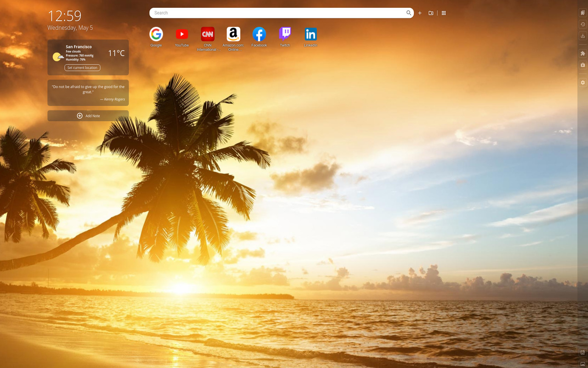Image resolution: width=588 pixels, height=368 pixels.
Task: Open the Facebook shortcut
Action: click(x=259, y=34)
